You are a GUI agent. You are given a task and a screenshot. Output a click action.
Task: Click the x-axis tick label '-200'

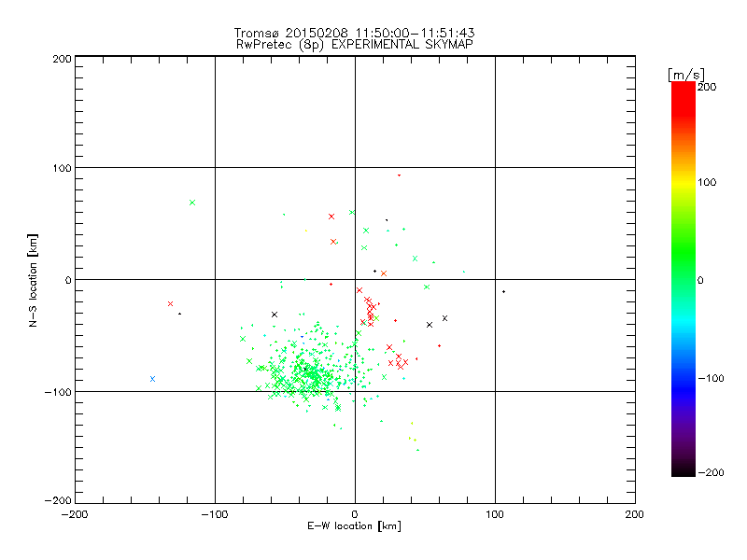75,514
